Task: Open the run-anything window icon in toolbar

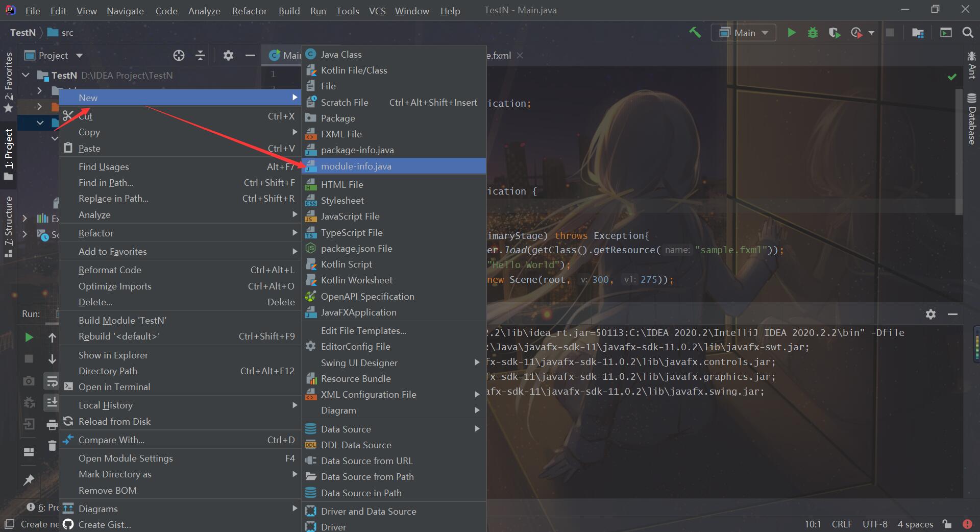Action: (946, 33)
